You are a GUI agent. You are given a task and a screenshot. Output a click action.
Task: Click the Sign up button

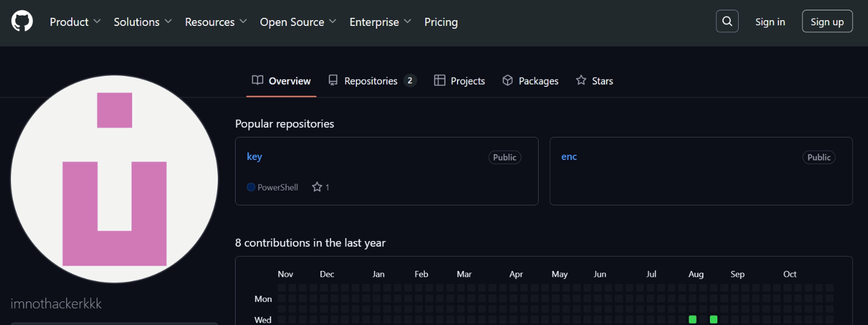click(827, 22)
